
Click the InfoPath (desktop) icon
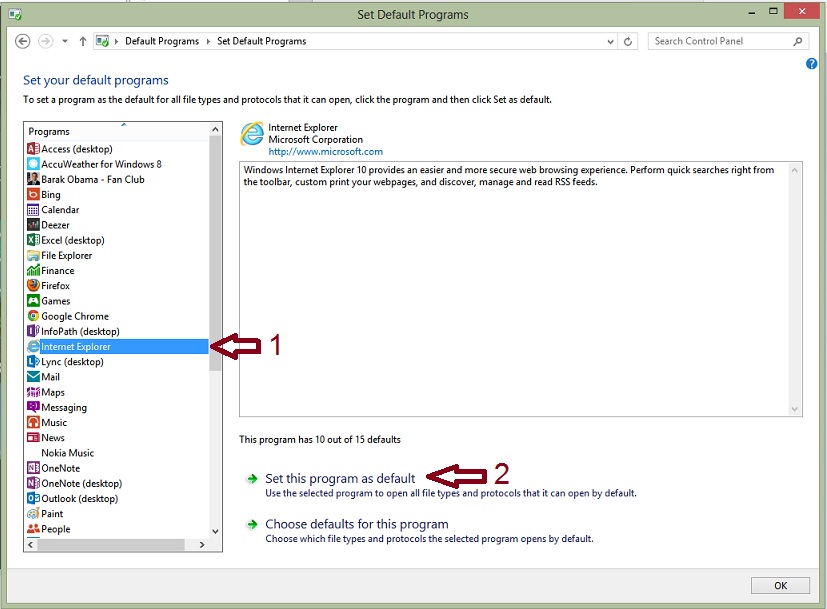coord(33,331)
